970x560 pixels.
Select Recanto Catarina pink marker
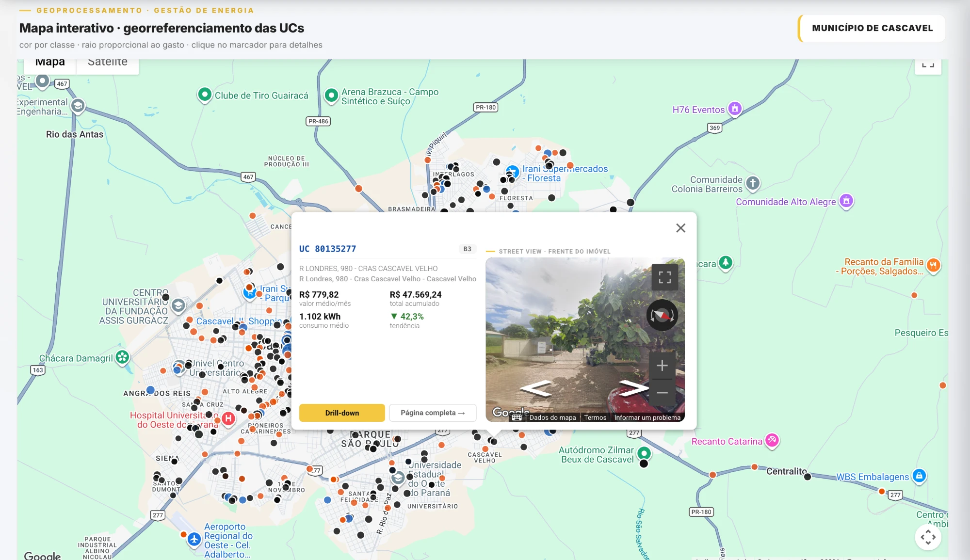tap(772, 441)
